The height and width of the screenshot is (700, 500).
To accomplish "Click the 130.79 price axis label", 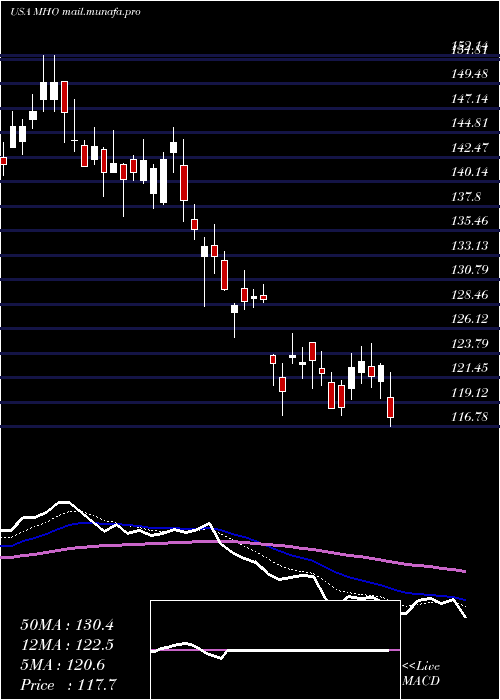I will (469, 270).
